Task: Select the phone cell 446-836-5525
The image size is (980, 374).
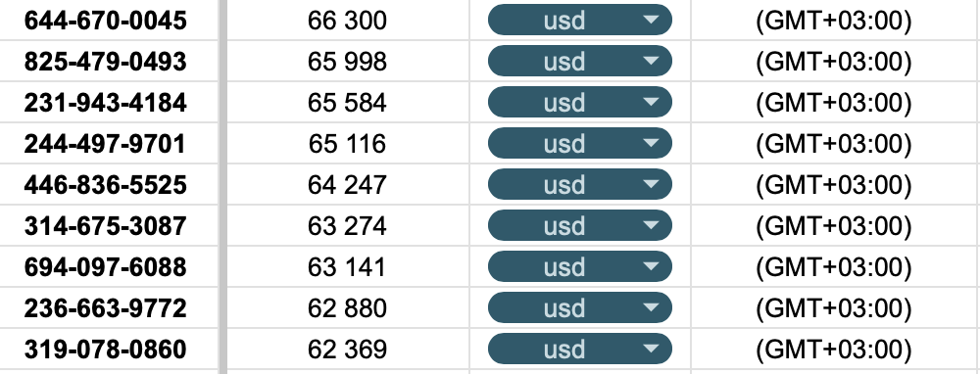Action: pos(109,185)
